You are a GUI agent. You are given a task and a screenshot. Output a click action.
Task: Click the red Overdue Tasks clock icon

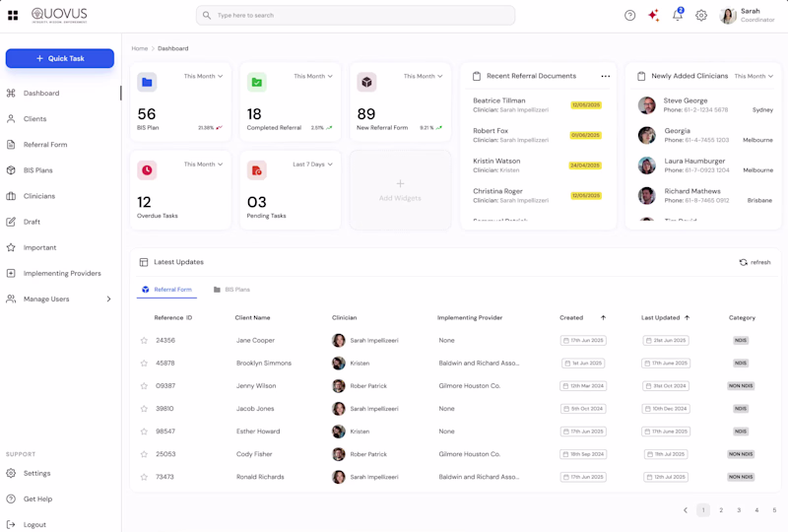point(147,170)
